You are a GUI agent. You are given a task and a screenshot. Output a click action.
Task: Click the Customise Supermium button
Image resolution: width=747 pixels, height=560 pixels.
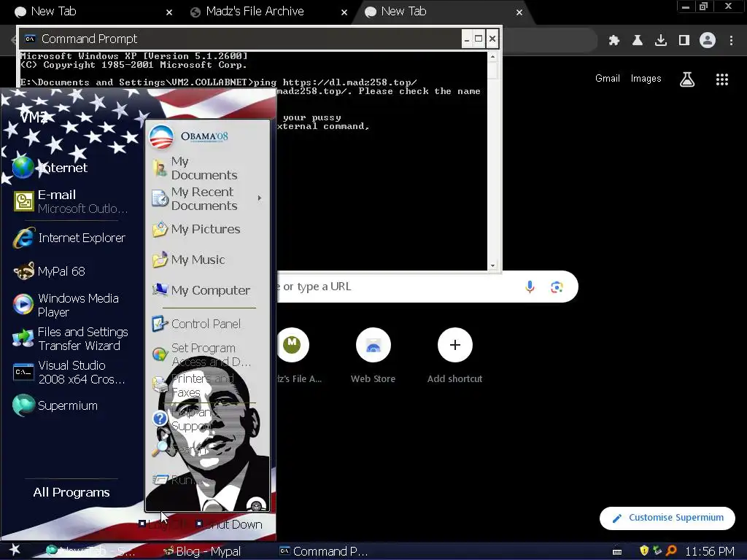point(667,518)
